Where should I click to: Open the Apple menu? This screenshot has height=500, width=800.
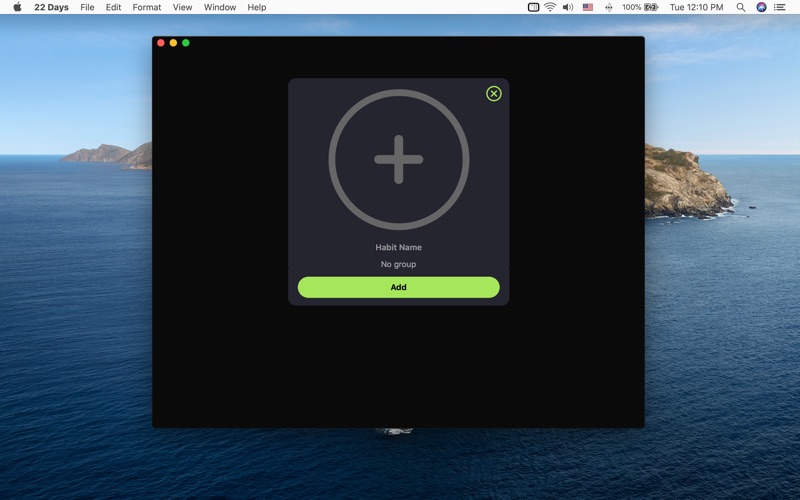(17, 7)
